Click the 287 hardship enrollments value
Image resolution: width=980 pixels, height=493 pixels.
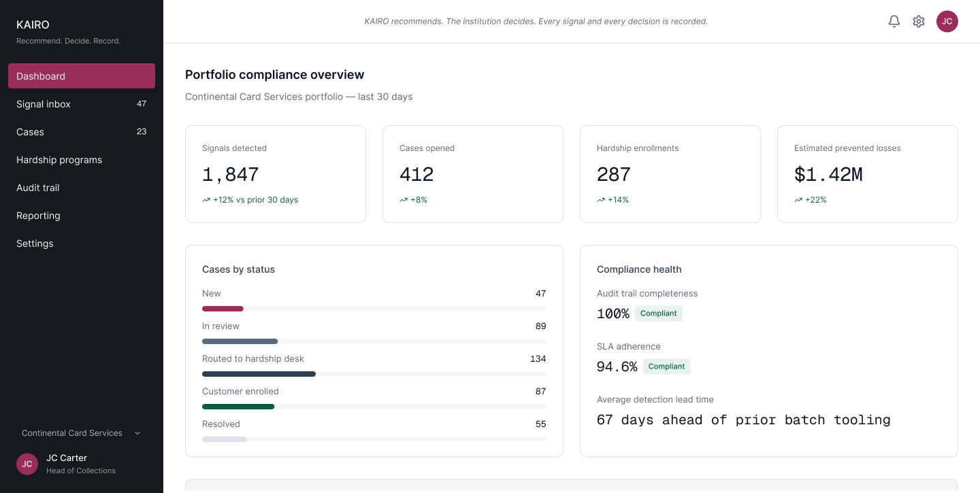coord(614,175)
